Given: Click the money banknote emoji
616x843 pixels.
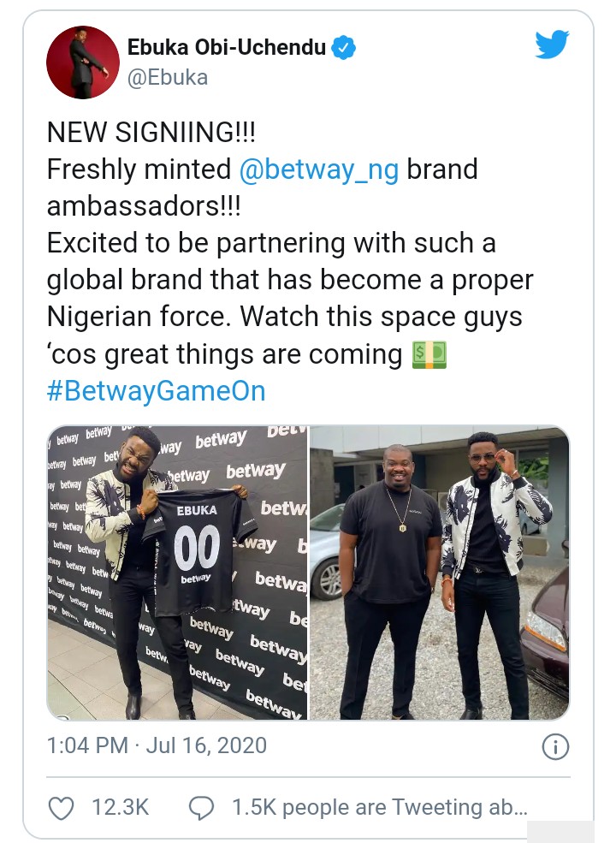Looking at the screenshot, I should pos(429,354).
